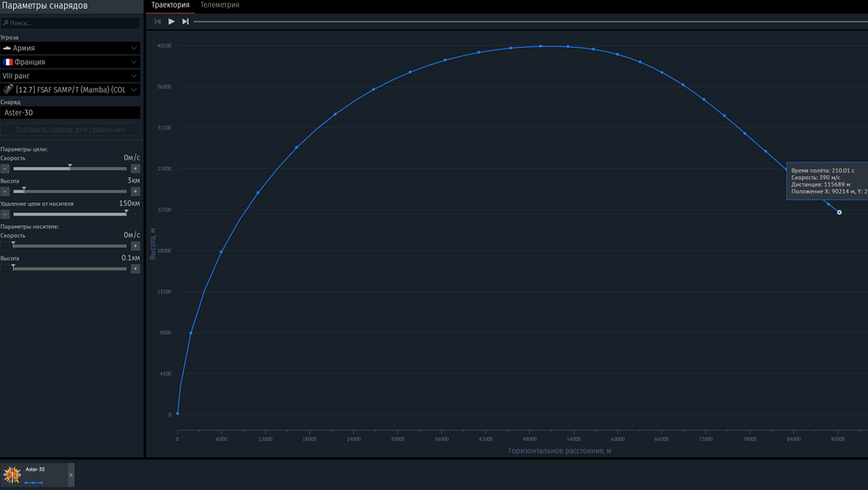Skip to trajectory end with the skip-forward button
868x490 pixels.
pos(186,22)
